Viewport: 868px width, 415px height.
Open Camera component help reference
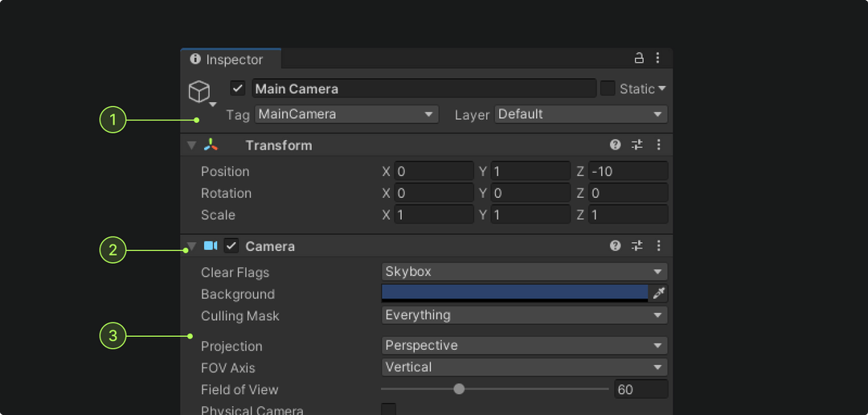click(x=616, y=246)
